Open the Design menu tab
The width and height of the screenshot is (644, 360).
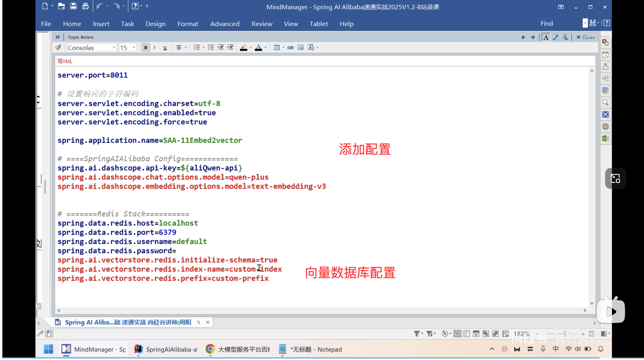coord(155,24)
